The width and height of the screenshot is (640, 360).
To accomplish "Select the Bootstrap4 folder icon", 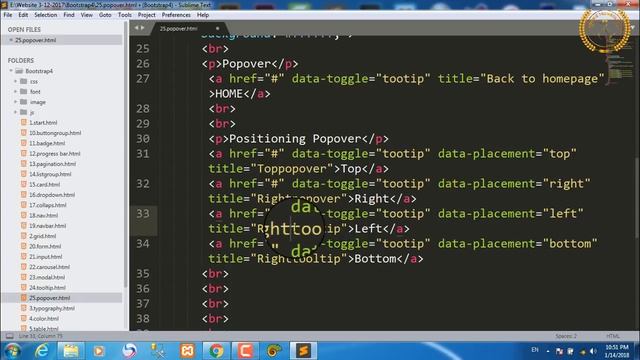I will [x=19, y=71].
